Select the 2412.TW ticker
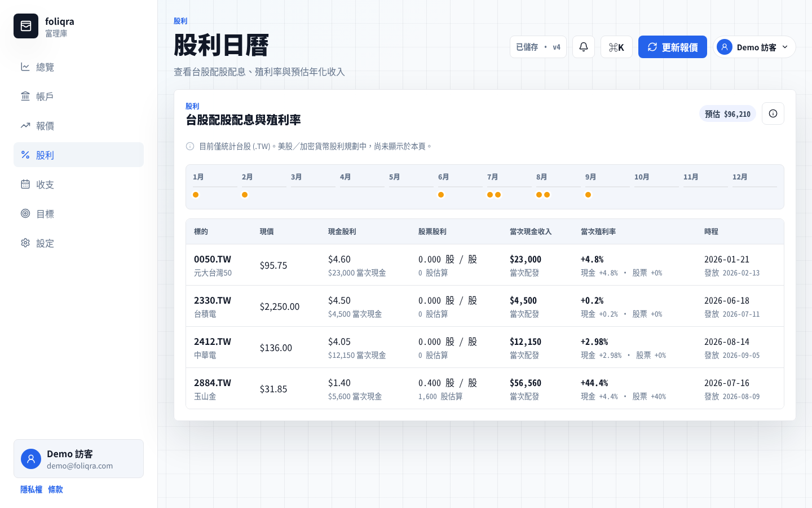The height and width of the screenshot is (508, 812). pyautogui.click(x=213, y=341)
